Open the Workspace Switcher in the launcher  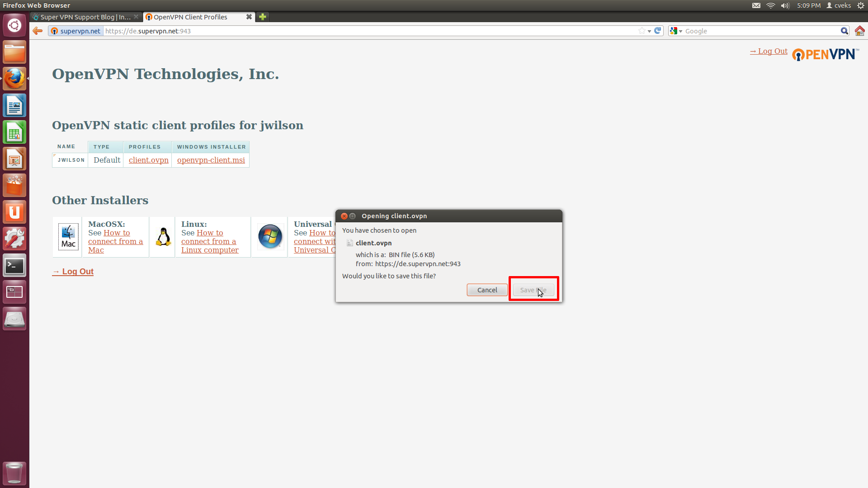tap(14, 292)
